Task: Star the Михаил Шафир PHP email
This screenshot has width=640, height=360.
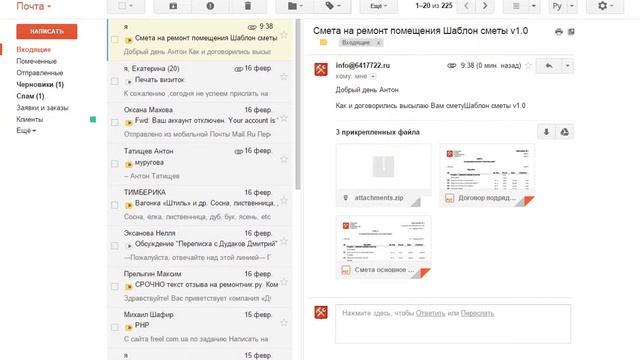Action: 284,323
